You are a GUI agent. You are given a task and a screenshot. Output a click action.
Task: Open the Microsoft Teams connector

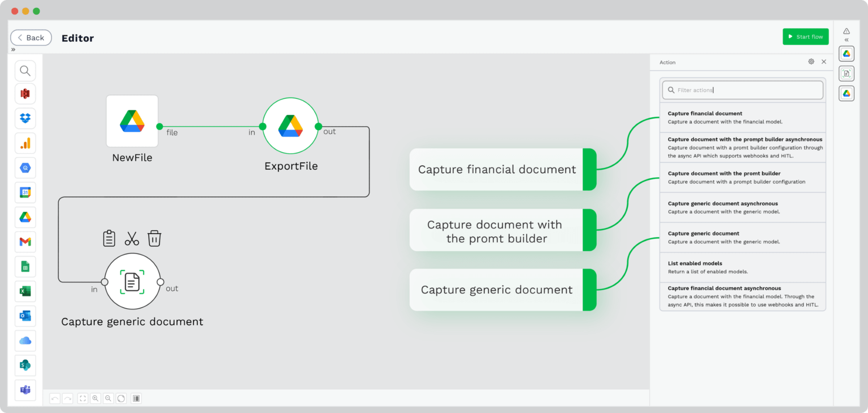tap(25, 390)
